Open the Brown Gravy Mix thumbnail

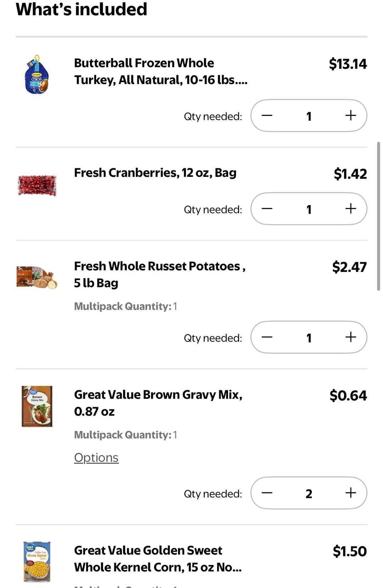(x=37, y=406)
